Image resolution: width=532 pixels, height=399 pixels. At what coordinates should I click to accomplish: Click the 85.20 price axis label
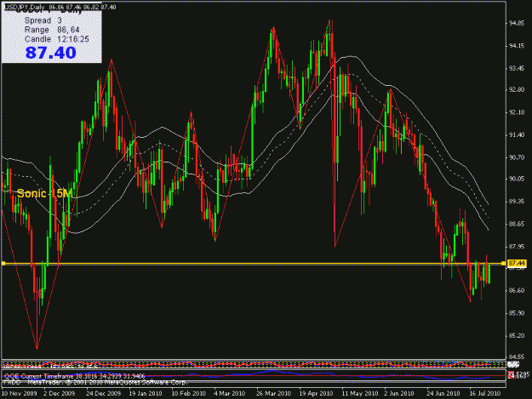click(x=517, y=335)
